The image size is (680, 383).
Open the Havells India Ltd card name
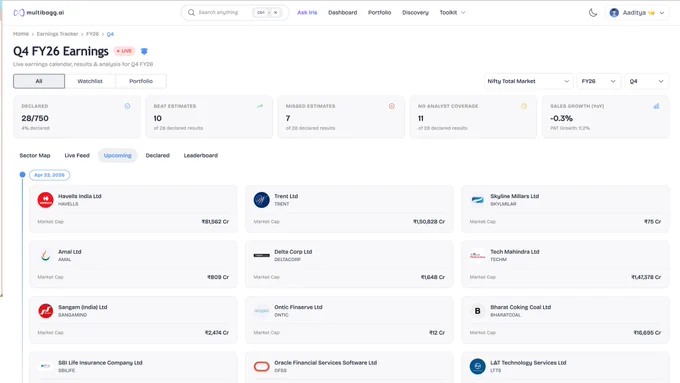pos(80,196)
